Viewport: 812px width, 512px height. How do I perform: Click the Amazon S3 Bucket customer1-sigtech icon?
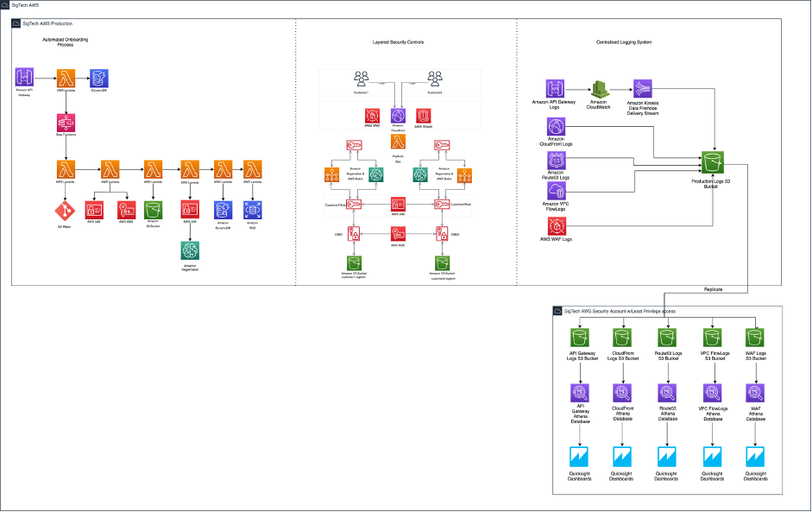point(354,262)
